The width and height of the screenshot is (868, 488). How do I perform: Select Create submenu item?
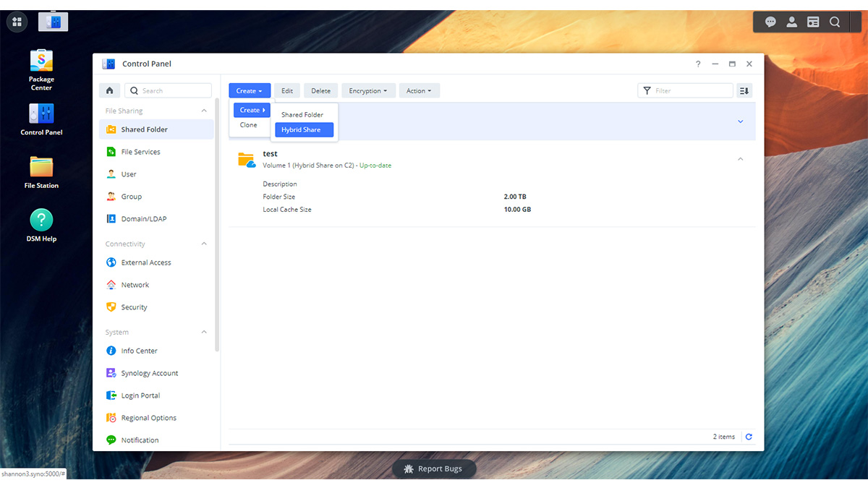tap(252, 110)
